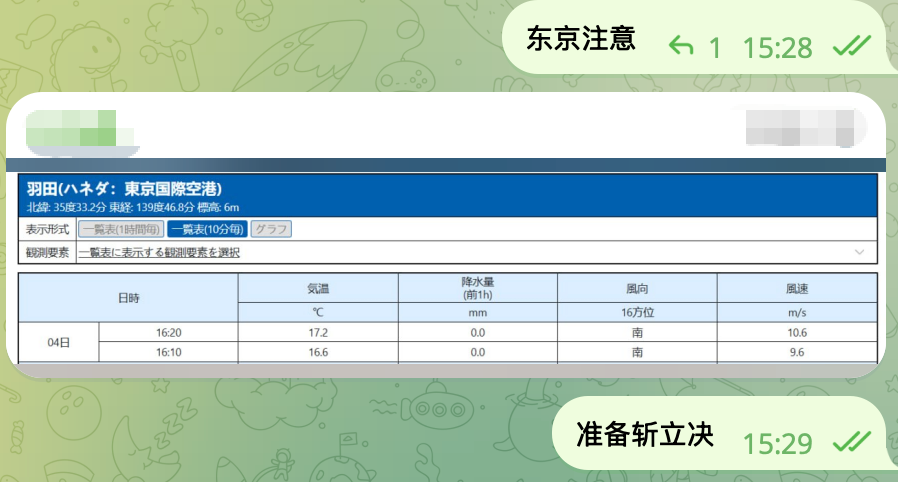Click the 風速 column header
The height and width of the screenshot is (482, 898).
[x=797, y=288]
